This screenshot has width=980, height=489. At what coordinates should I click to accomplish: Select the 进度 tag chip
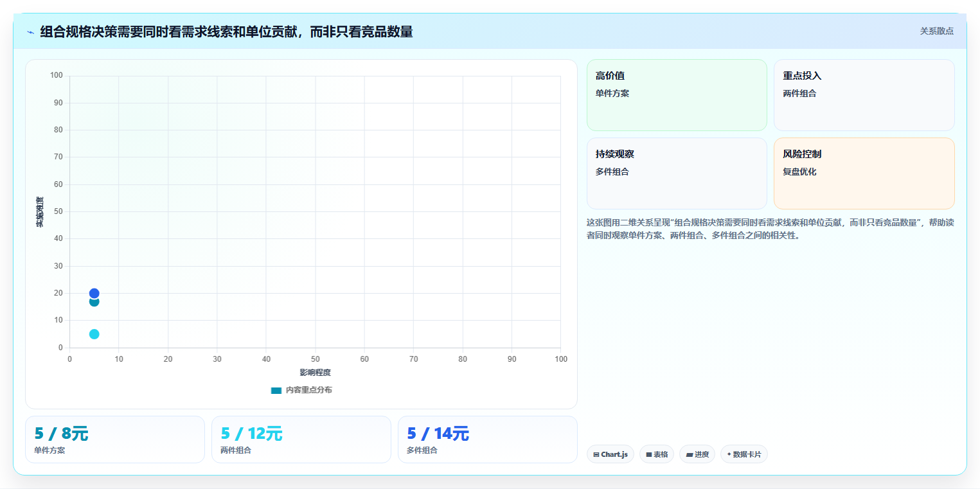coord(697,454)
